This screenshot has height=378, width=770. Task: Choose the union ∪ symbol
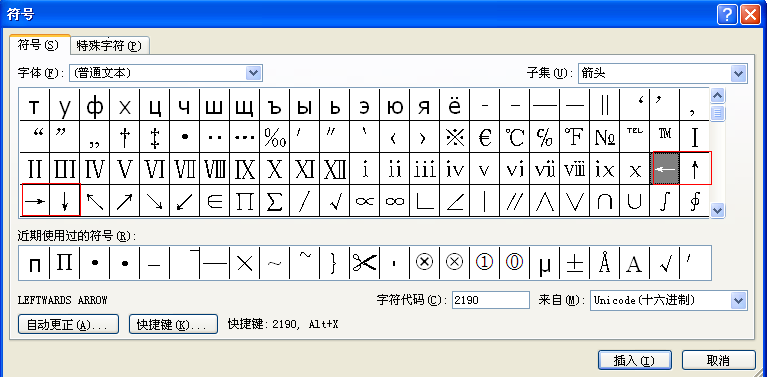634,201
